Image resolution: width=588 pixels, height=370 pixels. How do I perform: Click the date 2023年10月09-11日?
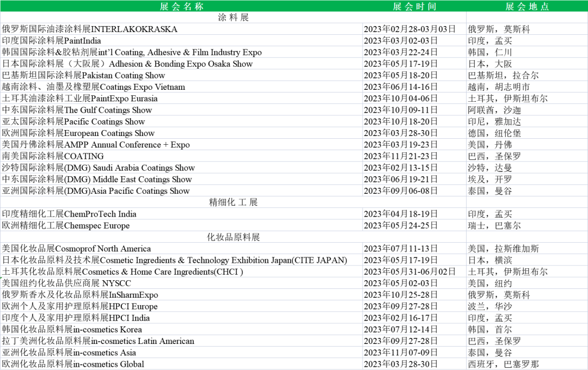tap(401, 110)
